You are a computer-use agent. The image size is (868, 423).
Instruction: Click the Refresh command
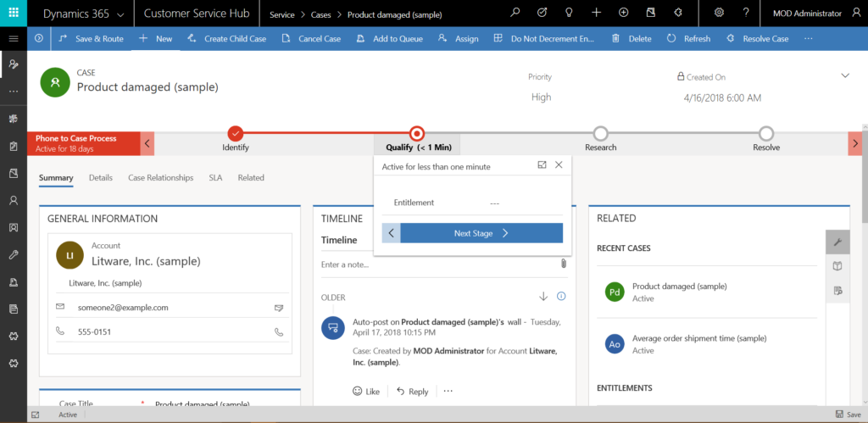coord(688,39)
